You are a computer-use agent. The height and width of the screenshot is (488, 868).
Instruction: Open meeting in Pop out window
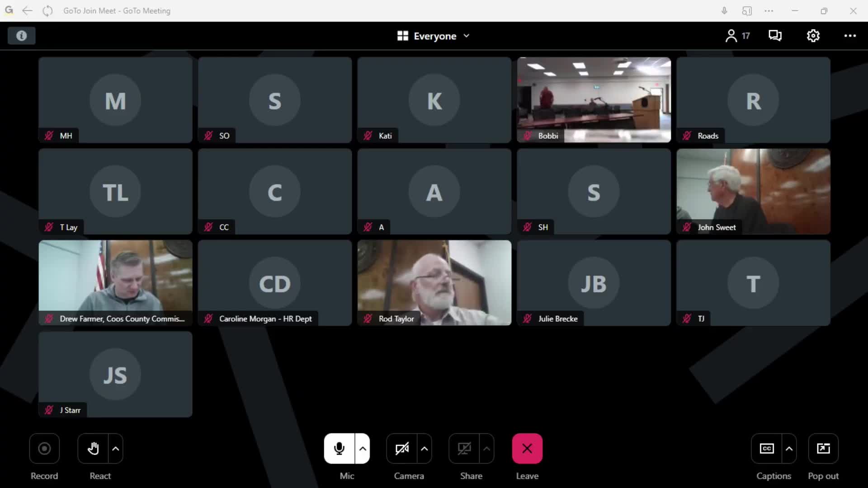click(x=823, y=448)
